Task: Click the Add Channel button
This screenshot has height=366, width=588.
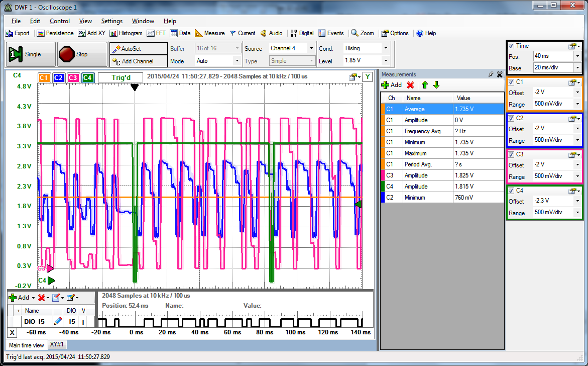Action: pos(138,61)
